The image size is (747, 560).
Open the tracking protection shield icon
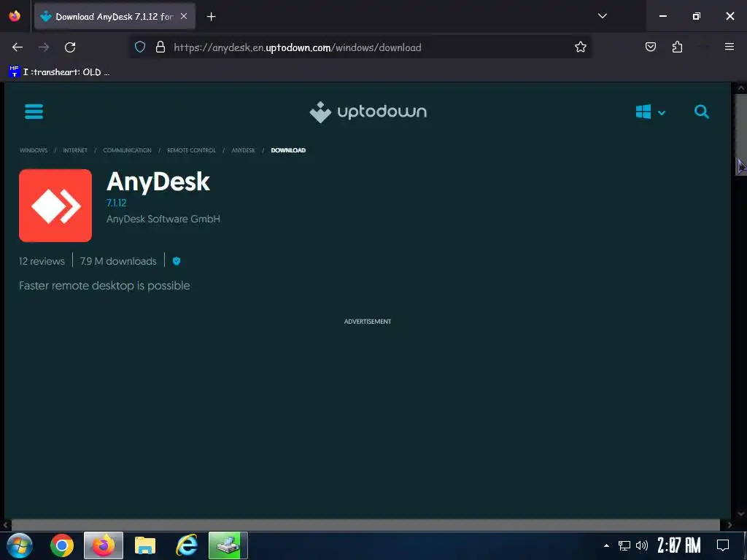(140, 47)
